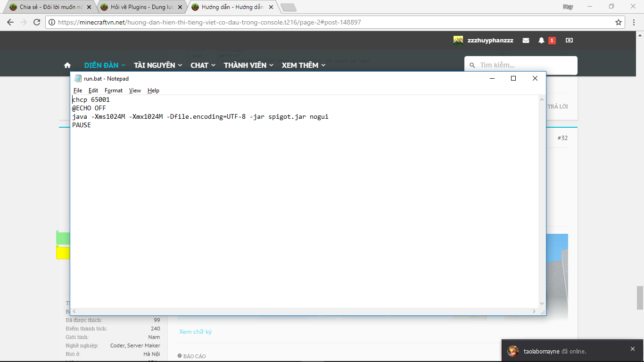Switch to the 'Chia sẻ' browser tab
The width and height of the screenshot is (644, 362).
50,8
